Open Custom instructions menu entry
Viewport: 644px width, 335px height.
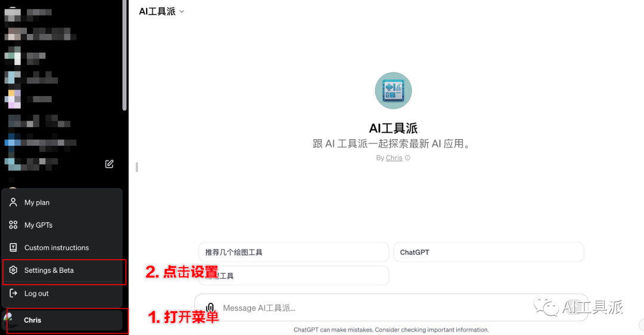pos(62,248)
